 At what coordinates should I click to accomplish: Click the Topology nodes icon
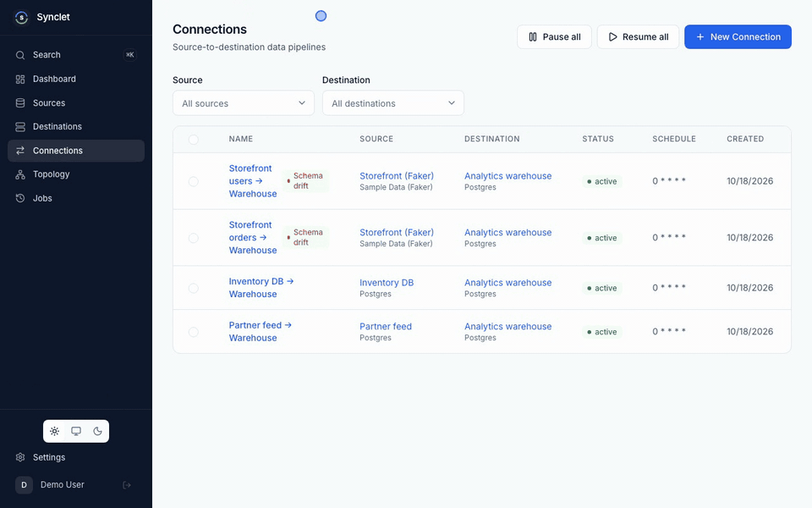(20, 174)
